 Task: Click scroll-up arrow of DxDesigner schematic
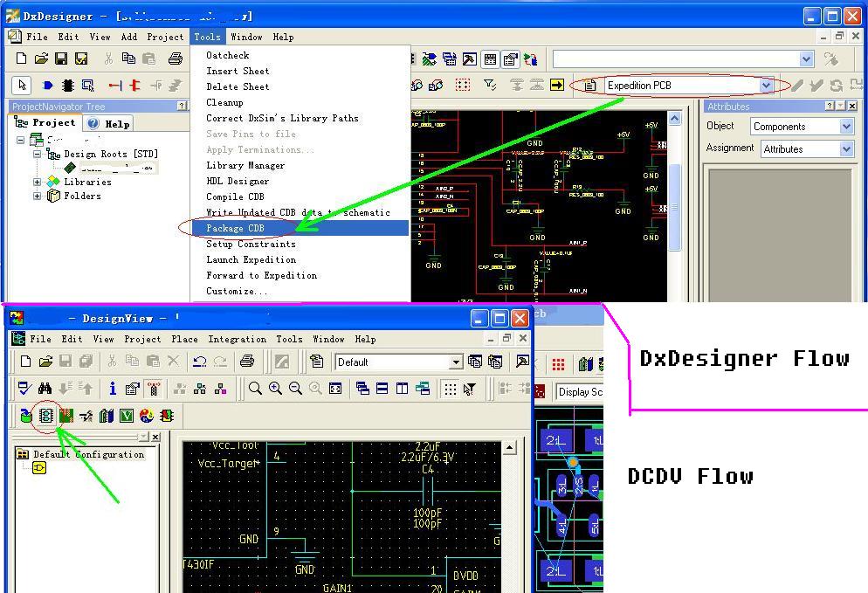click(x=674, y=118)
